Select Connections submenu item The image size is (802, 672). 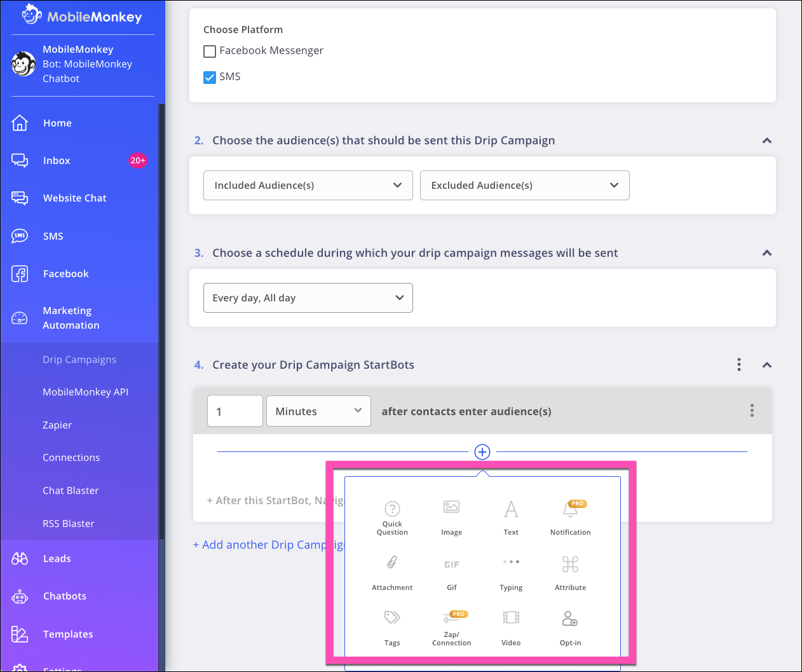coord(71,458)
